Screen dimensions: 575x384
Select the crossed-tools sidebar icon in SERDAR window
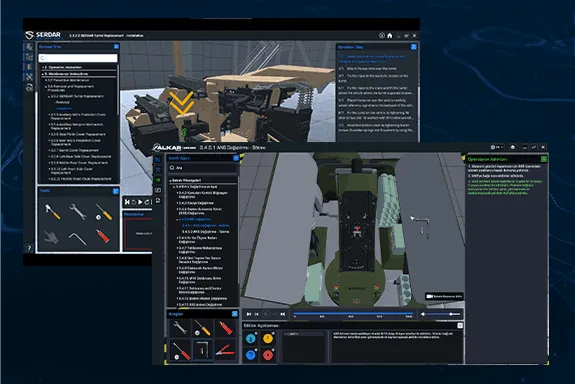click(29, 77)
